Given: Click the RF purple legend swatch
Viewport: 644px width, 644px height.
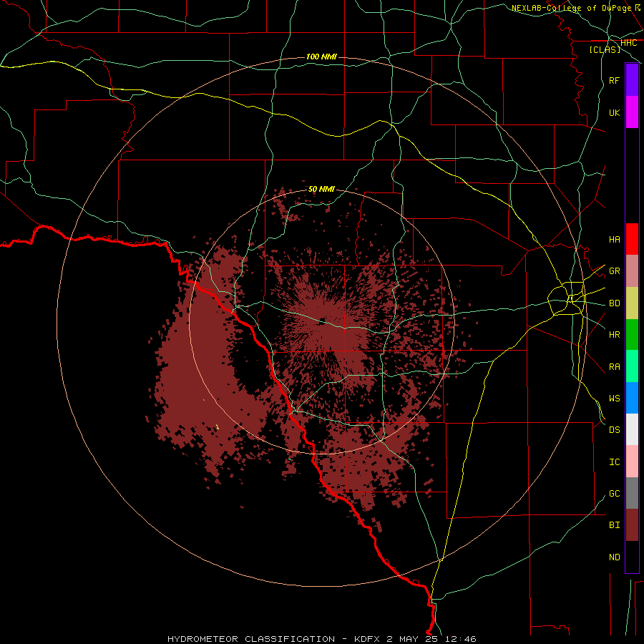Looking at the screenshot, I should (x=632, y=80).
